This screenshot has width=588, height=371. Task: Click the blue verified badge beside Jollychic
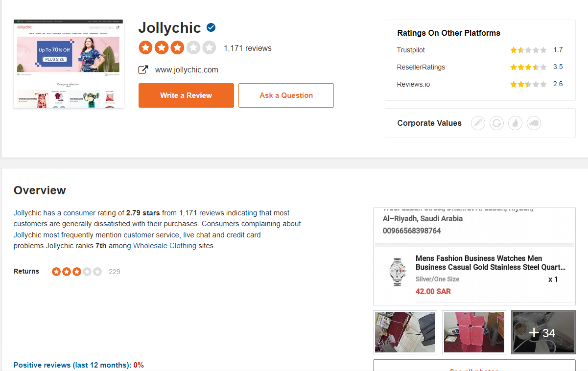tap(211, 27)
